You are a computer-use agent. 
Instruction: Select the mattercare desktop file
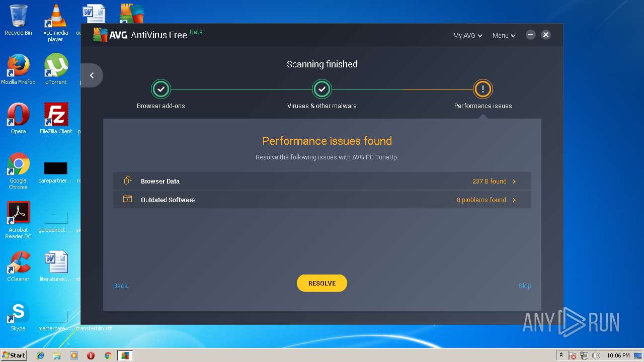click(55, 320)
